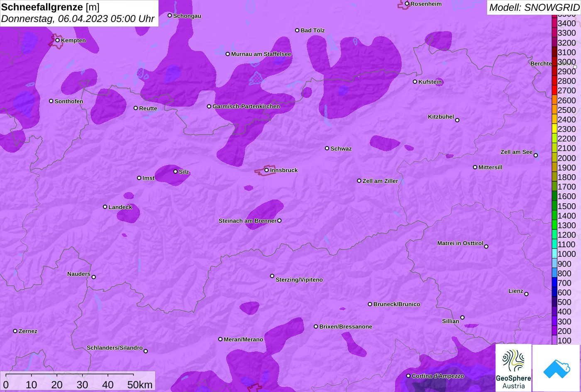The width and height of the screenshot is (581, 392).
Task: Click the date Donnerstag, 06.04.2023 05:00 Uhr
Action: click(x=78, y=19)
